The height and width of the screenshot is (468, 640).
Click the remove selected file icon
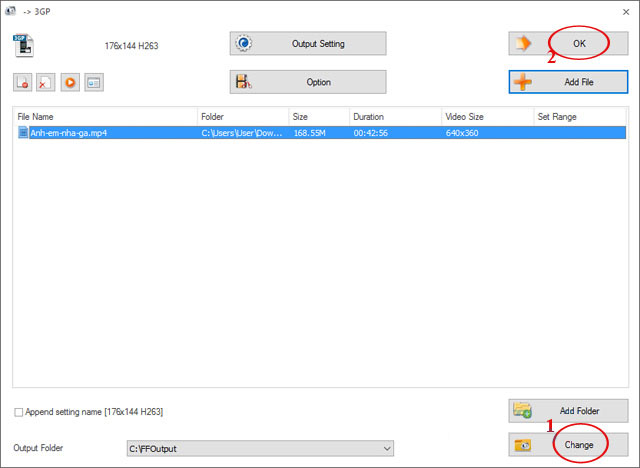(22, 83)
